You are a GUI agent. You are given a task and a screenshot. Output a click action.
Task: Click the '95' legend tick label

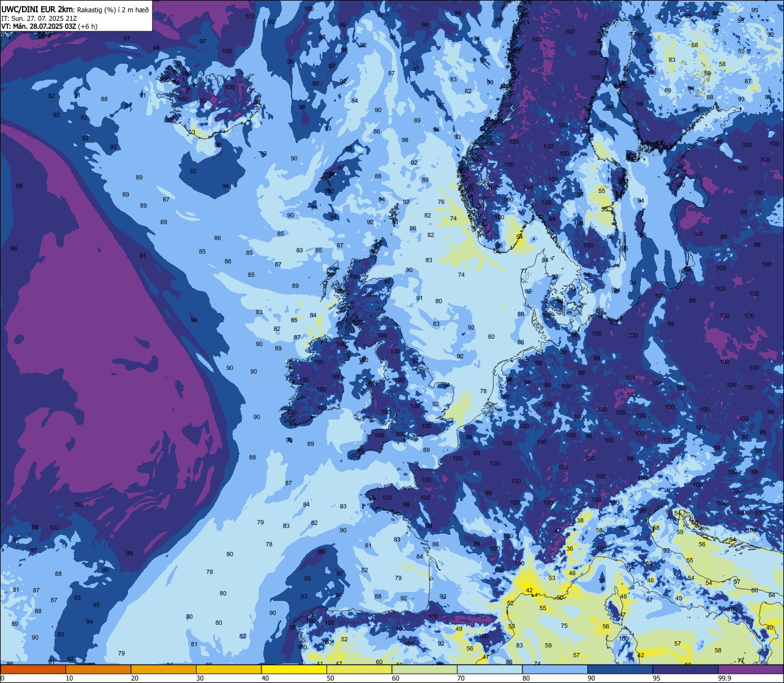click(657, 678)
